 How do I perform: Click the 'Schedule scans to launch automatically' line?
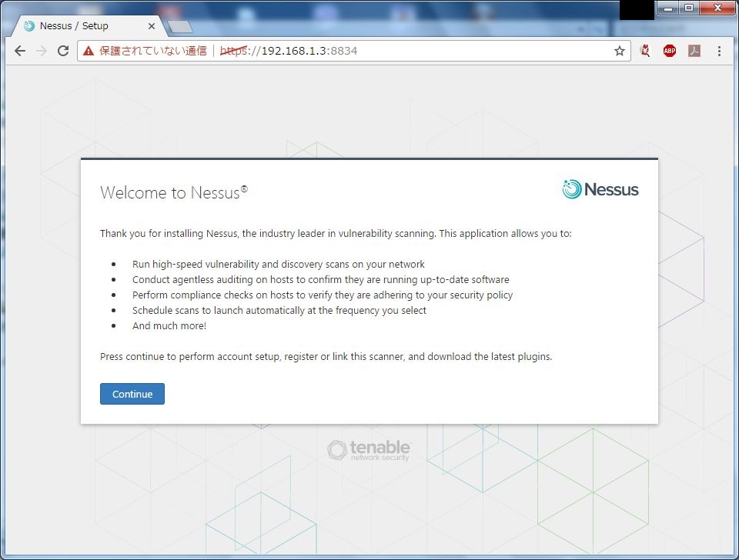[279, 310]
